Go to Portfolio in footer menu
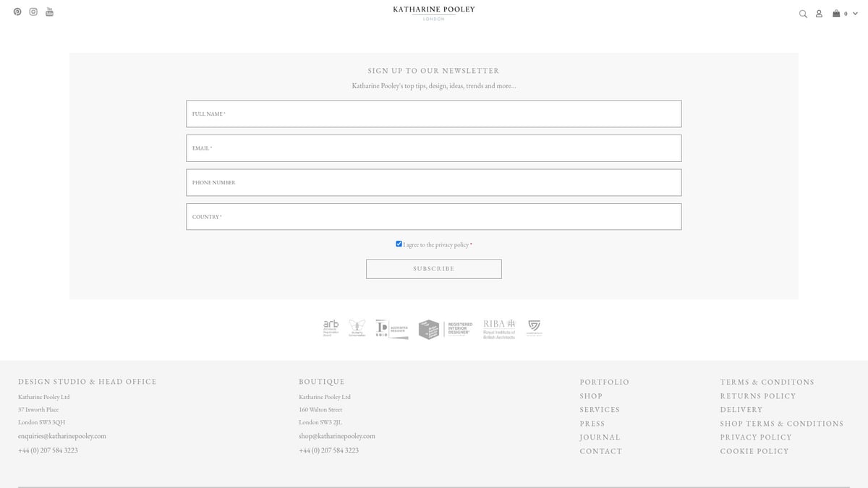Image resolution: width=868 pixels, height=488 pixels. tap(604, 382)
